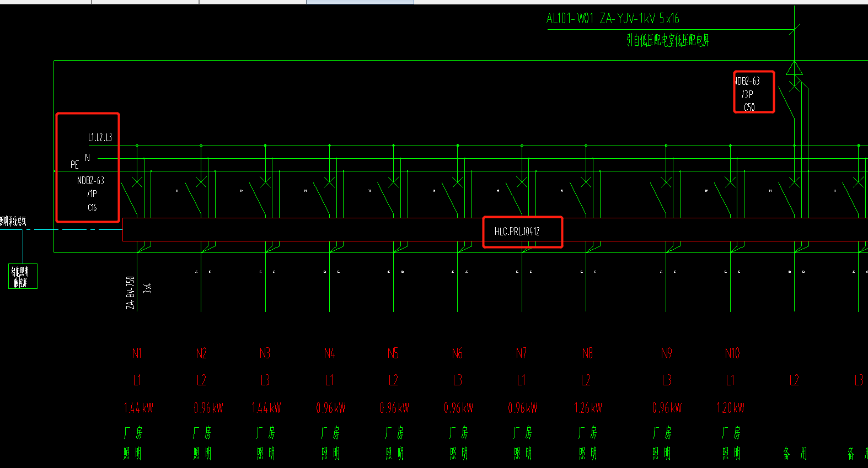Screen dimensions: 868x468
Task: Select phase label L1 under N1
Action: click(137, 380)
